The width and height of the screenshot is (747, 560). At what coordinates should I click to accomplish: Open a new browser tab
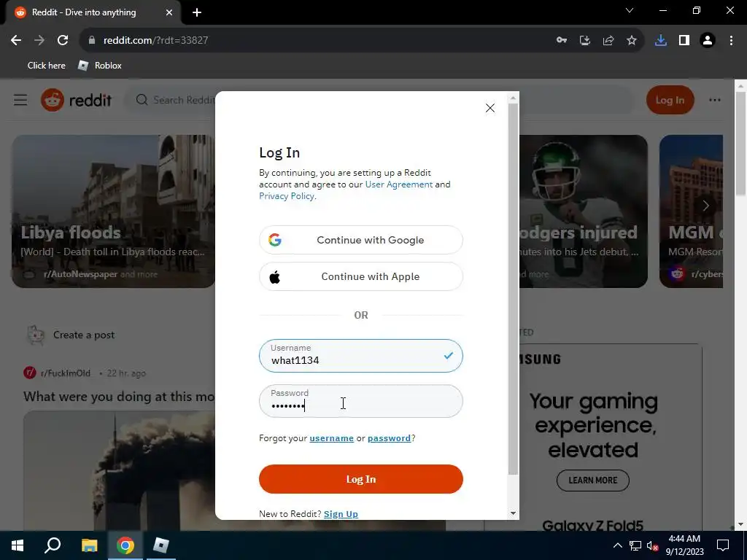point(197,13)
